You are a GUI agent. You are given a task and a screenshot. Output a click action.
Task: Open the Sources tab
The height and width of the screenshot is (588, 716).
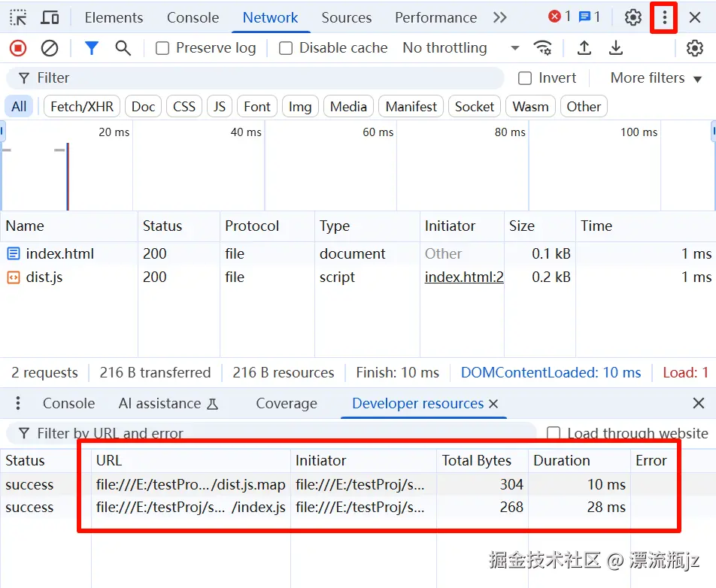click(x=347, y=18)
